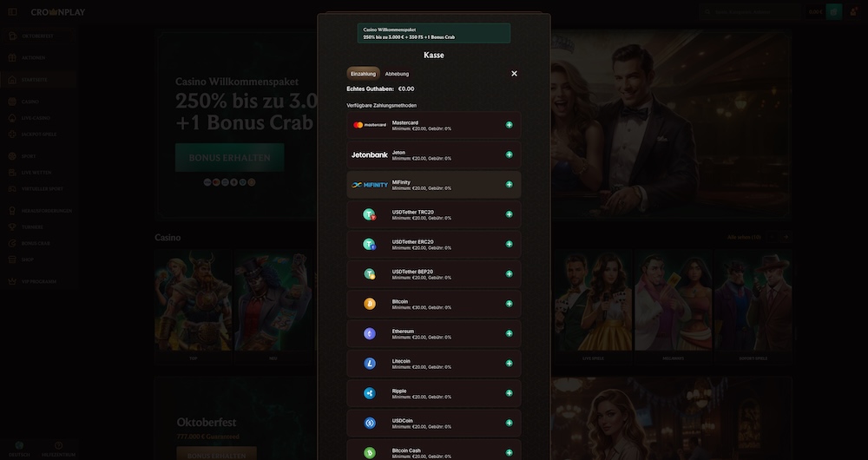Click the Mastercard logo icon
Image resolution: width=868 pixels, height=460 pixels.
click(x=369, y=125)
